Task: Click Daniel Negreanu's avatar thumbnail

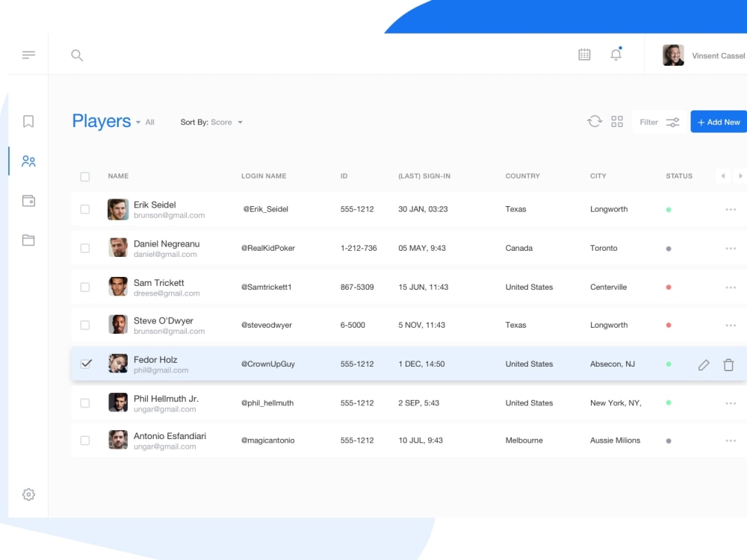Action: click(x=118, y=248)
